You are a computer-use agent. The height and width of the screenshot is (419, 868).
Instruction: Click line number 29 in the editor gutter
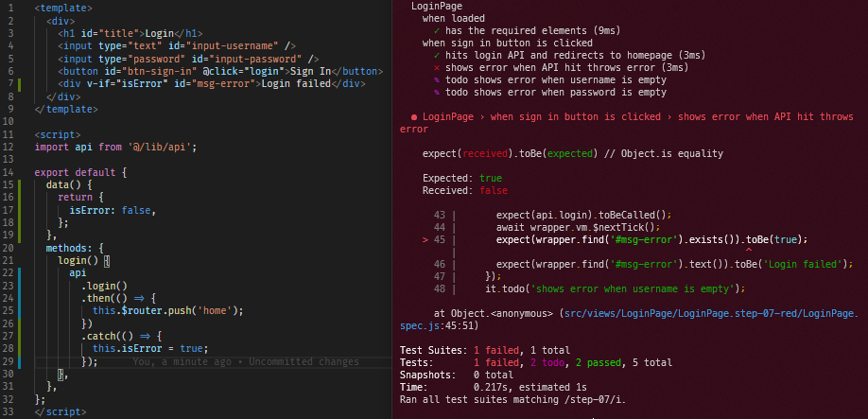click(x=8, y=361)
